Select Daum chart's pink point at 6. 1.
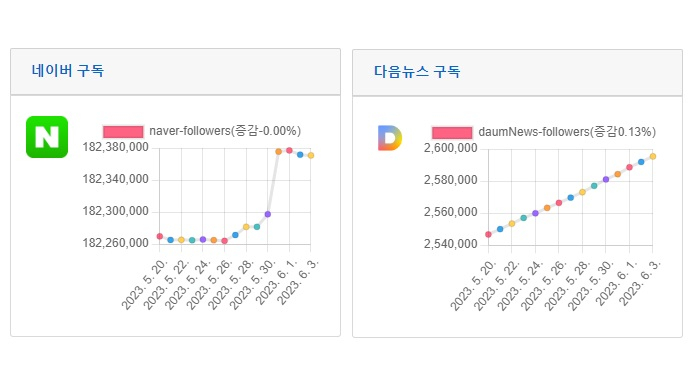692x385 pixels. pos(629,167)
